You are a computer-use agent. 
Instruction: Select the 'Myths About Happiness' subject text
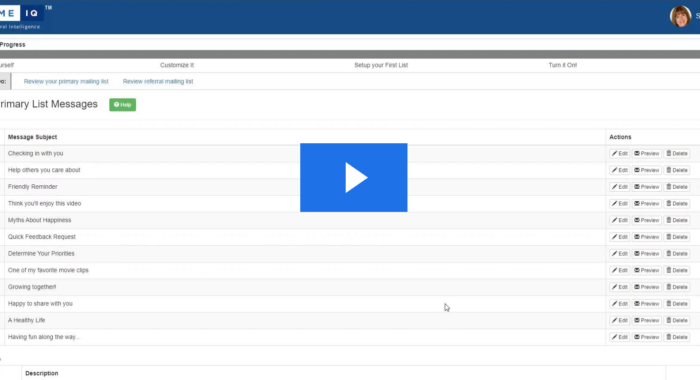tap(39, 220)
